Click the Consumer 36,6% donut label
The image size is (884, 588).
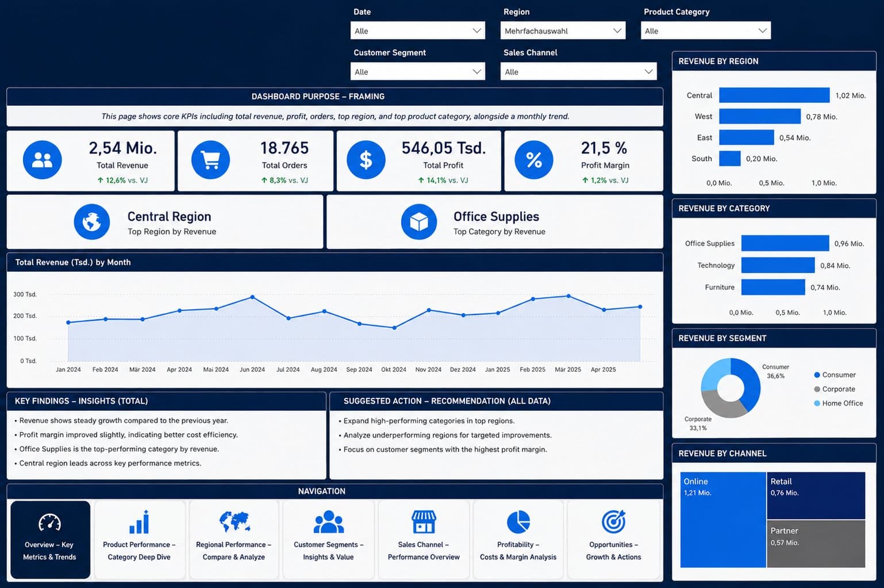click(775, 371)
